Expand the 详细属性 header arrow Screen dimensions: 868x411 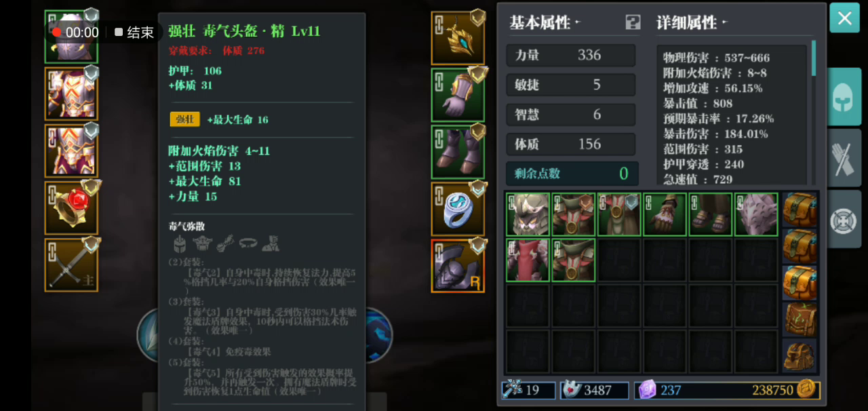[724, 22]
